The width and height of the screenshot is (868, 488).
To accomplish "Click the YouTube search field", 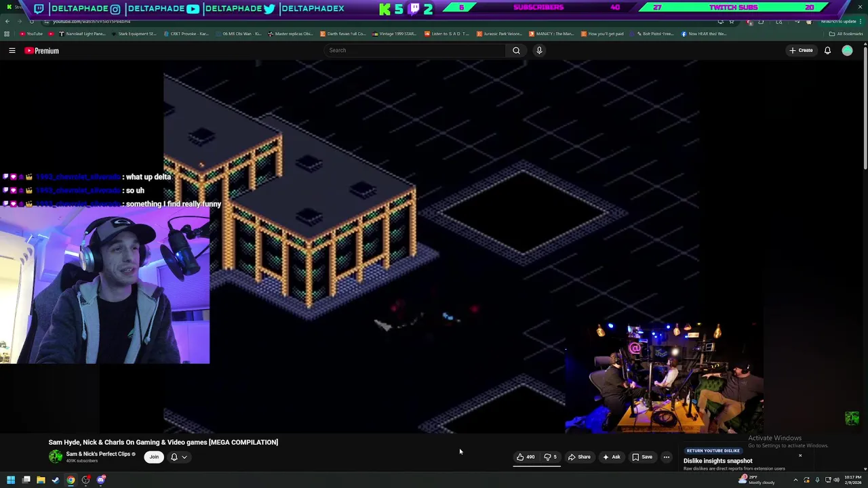I will (415, 50).
